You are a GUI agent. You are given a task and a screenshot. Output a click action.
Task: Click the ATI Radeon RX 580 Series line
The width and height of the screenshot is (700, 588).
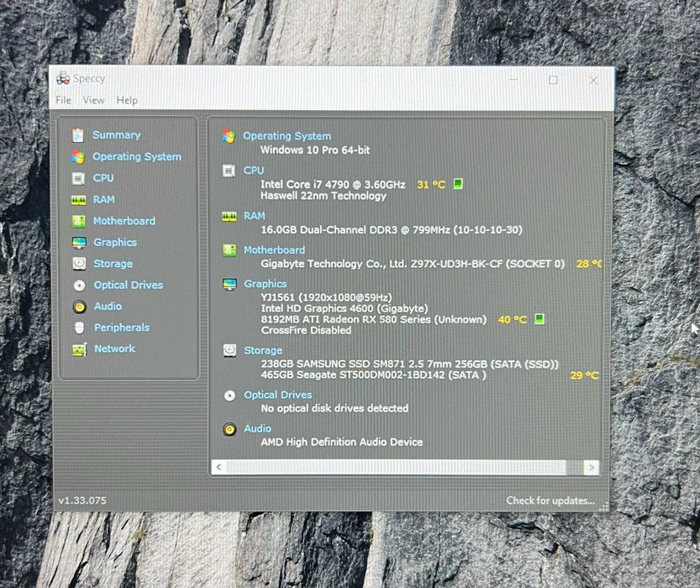pos(374,319)
